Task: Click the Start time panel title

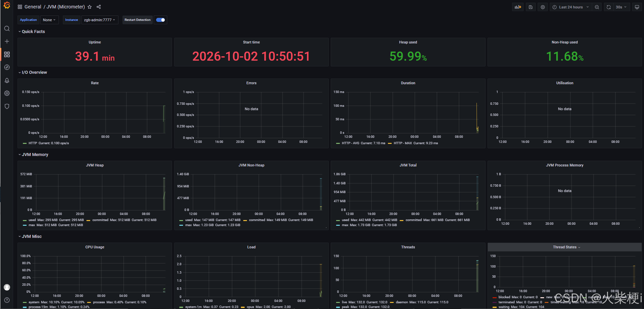Action: coord(251,42)
